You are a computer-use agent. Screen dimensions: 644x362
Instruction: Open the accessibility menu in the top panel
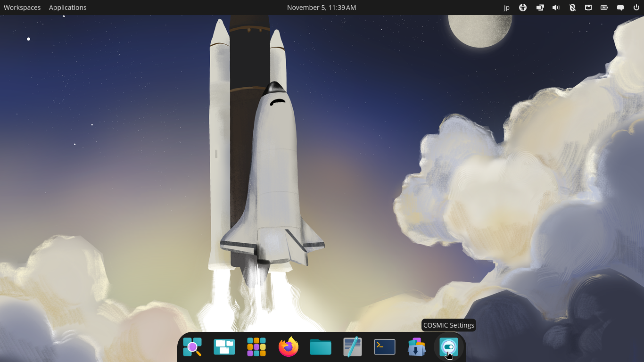click(x=523, y=8)
